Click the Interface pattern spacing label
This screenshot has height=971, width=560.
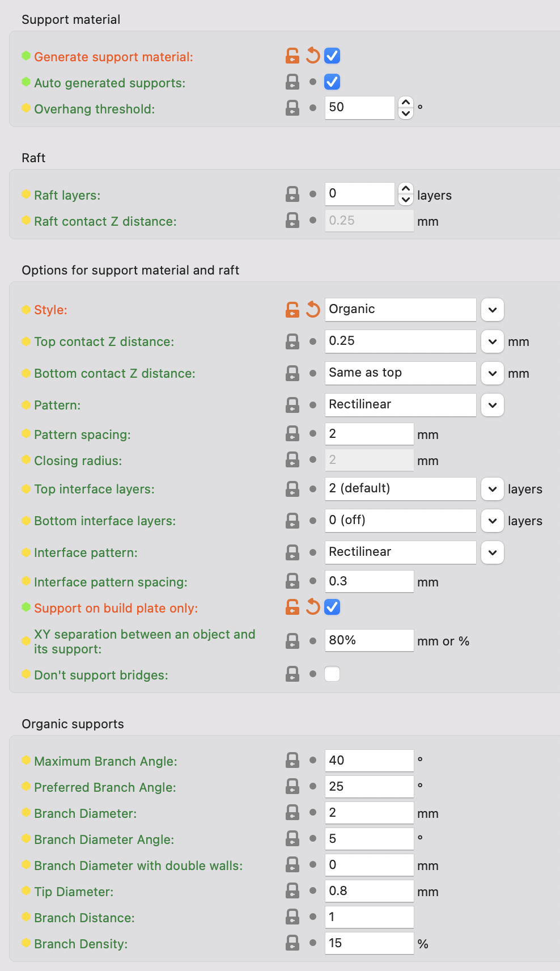coord(111,582)
